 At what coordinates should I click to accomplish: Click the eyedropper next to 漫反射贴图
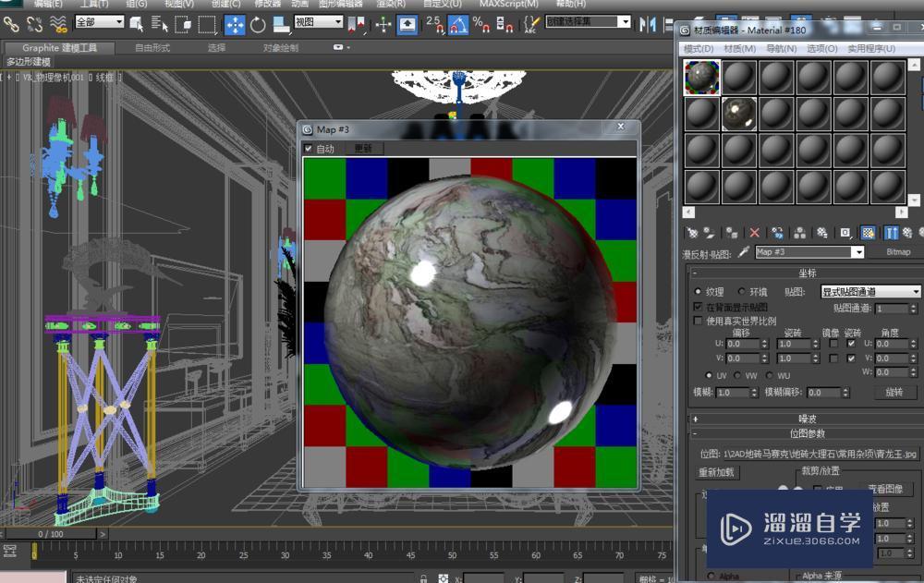click(744, 251)
